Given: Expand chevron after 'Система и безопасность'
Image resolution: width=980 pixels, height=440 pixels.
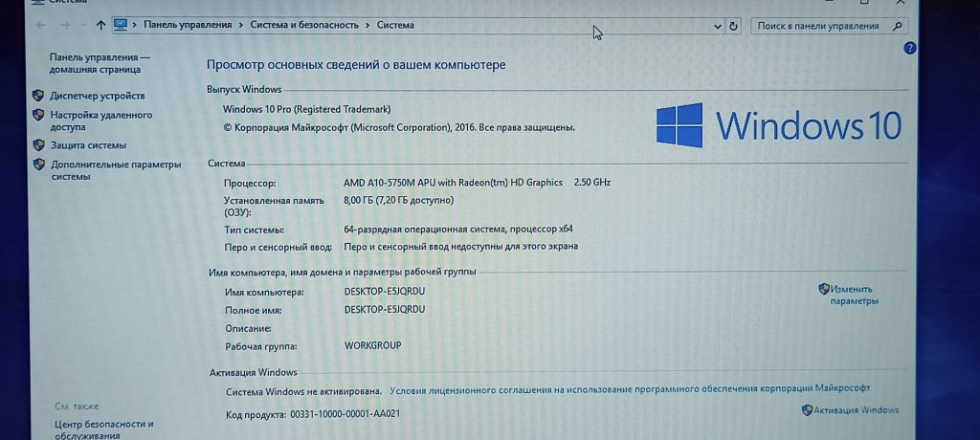Looking at the screenshot, I should coord(367,25).
